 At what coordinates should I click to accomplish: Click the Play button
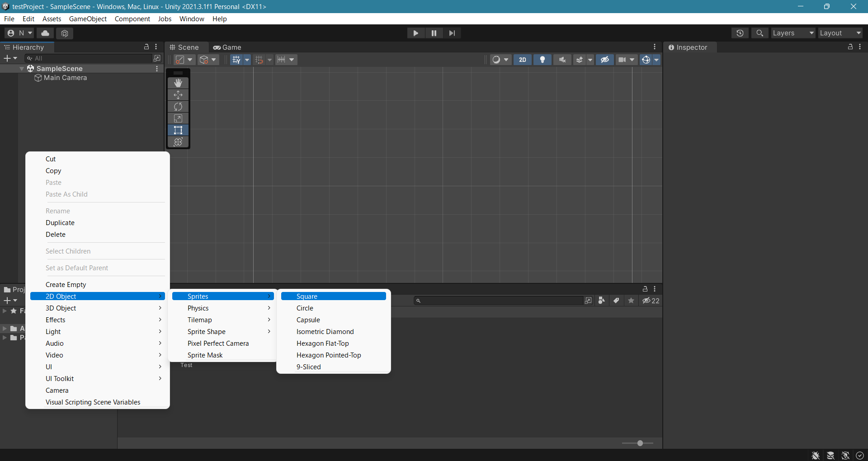coord(415,33)
